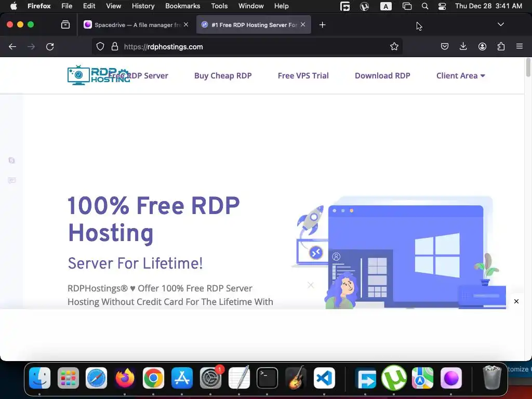Viewport: 532px width, 399px height.
Task: Click the menu bar date and time
Action: click(488, 6)
